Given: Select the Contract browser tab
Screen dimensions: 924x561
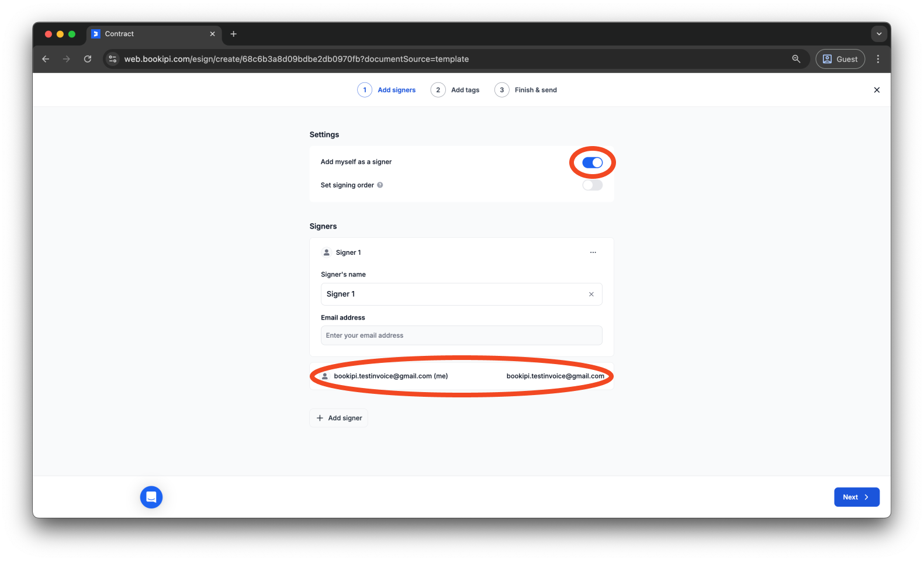Looking at the screenshot, I should tap(154, 34).
